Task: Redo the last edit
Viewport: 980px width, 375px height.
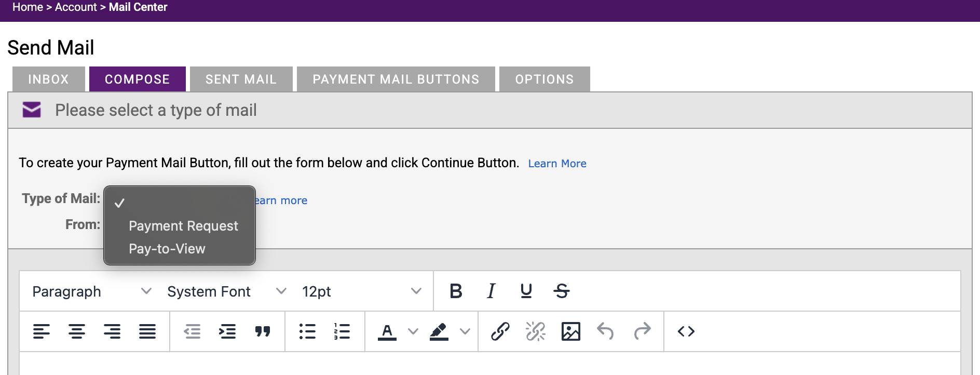Action: [x=642, y=331]
